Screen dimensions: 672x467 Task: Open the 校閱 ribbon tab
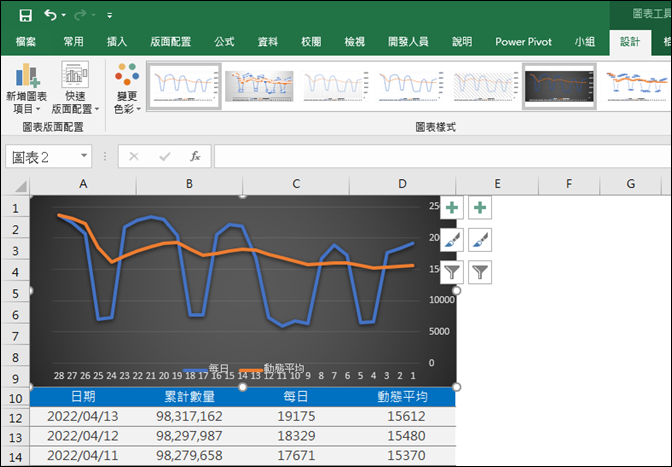pyautogui.click(x=311, y=42)
